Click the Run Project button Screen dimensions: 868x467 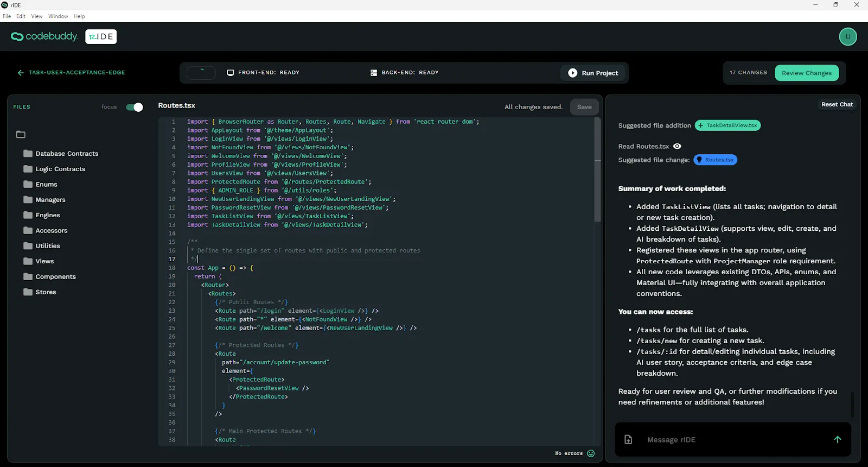(593, 73)
